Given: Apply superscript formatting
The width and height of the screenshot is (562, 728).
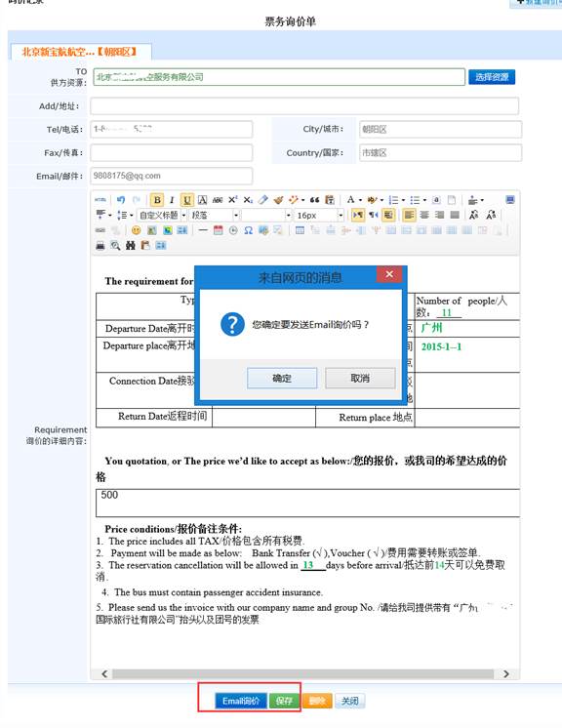Looking at the screenshot, I should pyautogui.click(x=232, y=200).
